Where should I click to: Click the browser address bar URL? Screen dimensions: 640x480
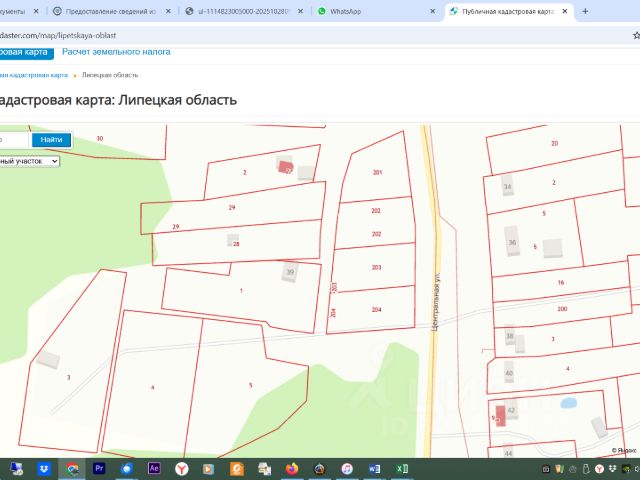click(x=58, y=36)
